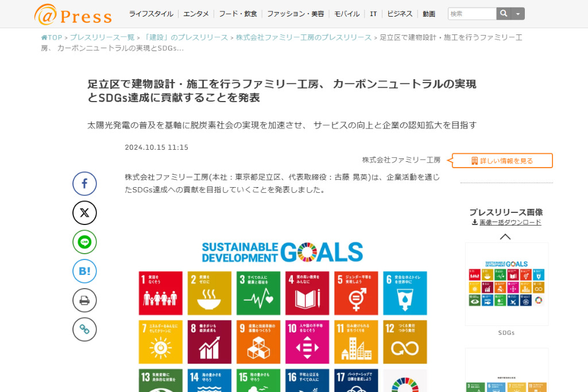This screenshot has height=392, width=588.
Task: Click SDG goal 5 gender equality tile
Action: pyautogui.click(x=356, y=293)
